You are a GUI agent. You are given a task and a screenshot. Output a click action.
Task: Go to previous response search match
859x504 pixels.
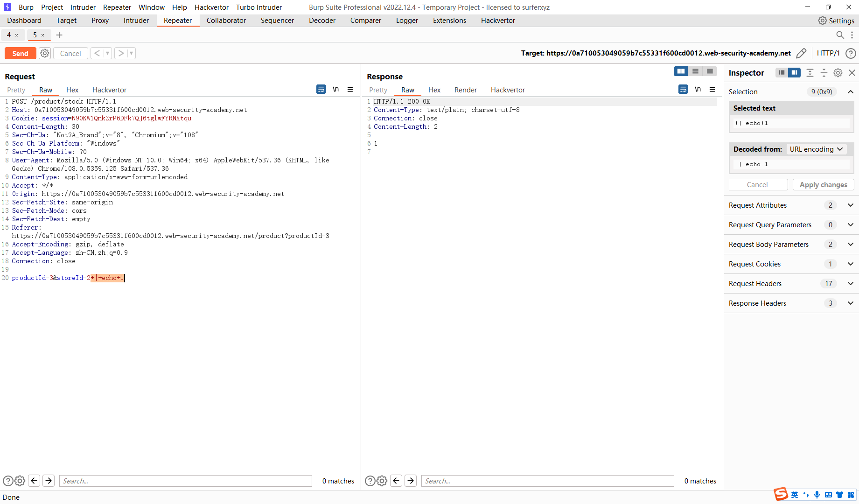click(396, 481)
